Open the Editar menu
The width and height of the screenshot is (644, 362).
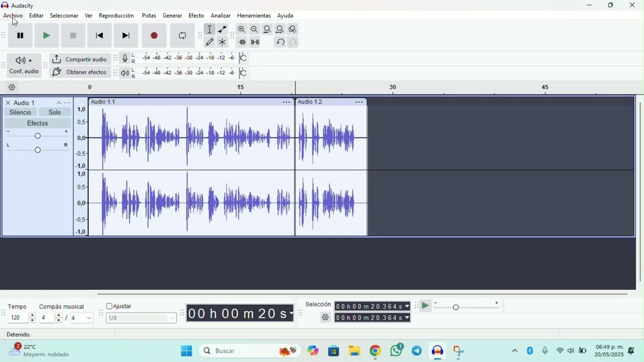tap(36, 16)
